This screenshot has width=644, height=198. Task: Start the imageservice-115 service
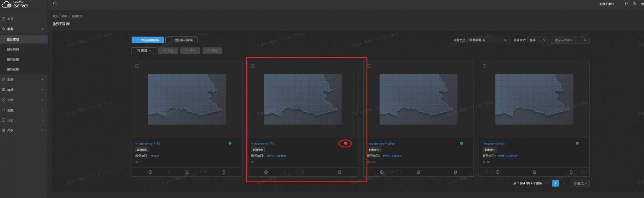click(266, 172)
